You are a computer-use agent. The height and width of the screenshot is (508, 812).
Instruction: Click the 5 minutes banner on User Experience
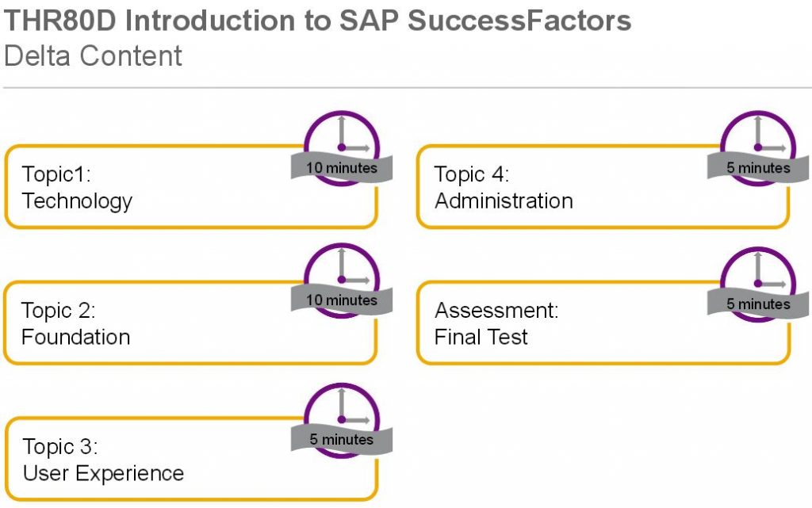click(341, 440)
